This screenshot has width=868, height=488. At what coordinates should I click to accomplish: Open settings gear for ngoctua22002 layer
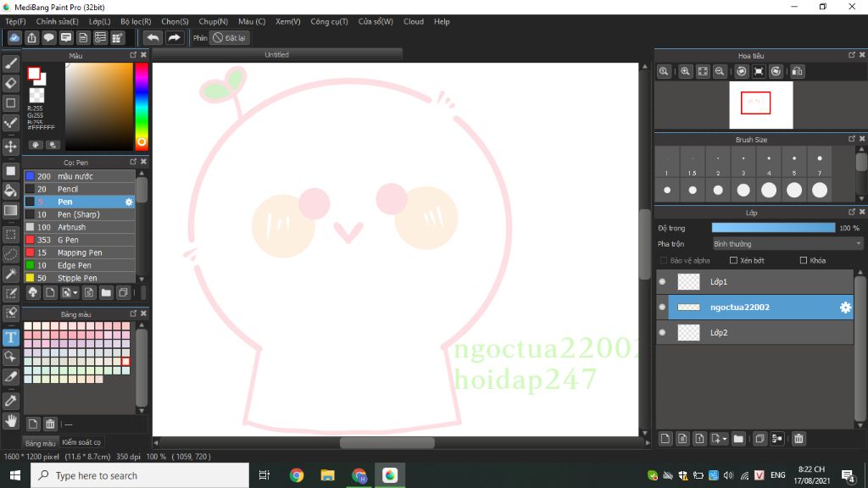(845, 307)
